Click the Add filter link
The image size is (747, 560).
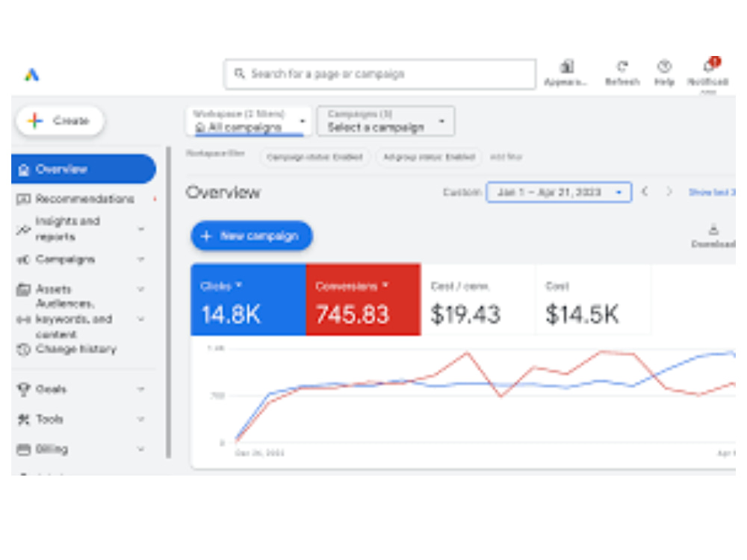point(506,157)
